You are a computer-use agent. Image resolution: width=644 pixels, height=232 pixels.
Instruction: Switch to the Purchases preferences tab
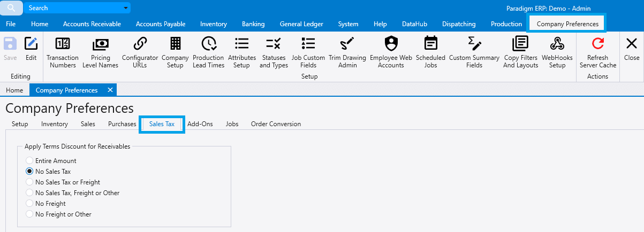click(x=122, y=124)
